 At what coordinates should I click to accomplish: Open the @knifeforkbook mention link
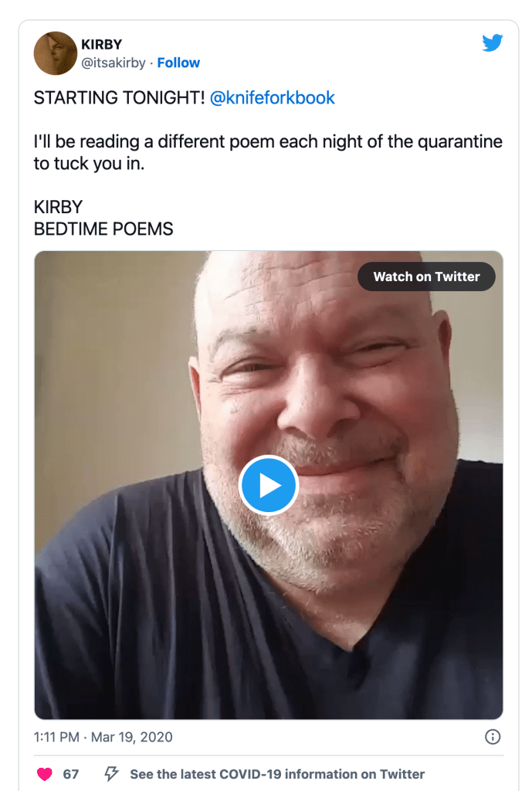tap(273, 98)
